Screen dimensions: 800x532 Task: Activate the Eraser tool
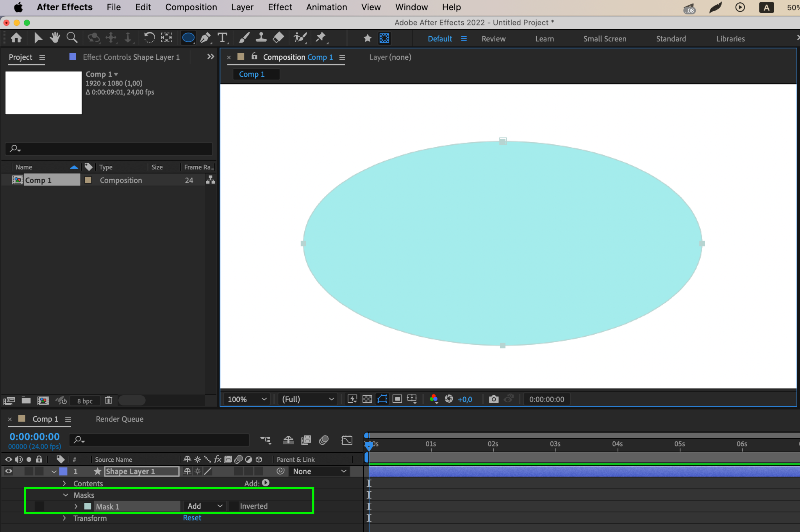point(278,38)
